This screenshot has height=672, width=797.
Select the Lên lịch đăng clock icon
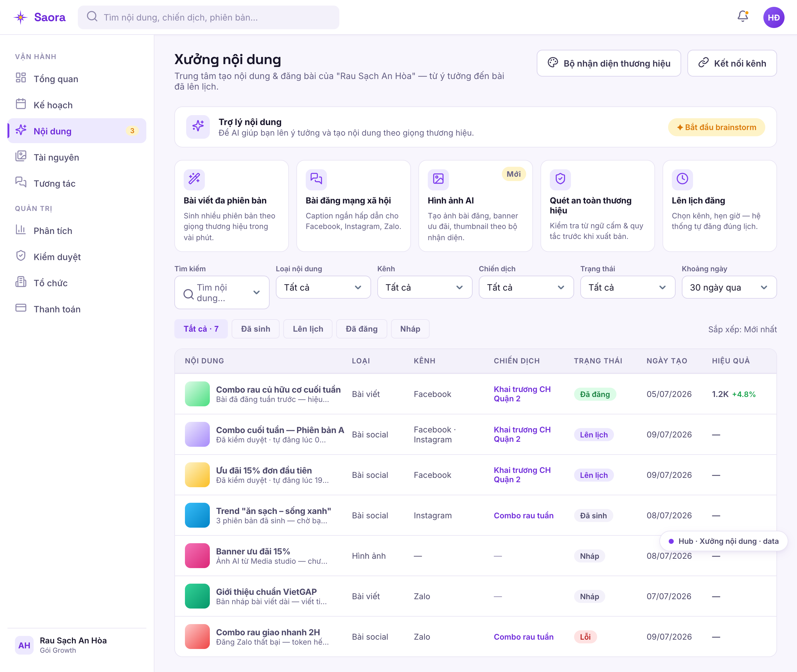coord(682,179)
